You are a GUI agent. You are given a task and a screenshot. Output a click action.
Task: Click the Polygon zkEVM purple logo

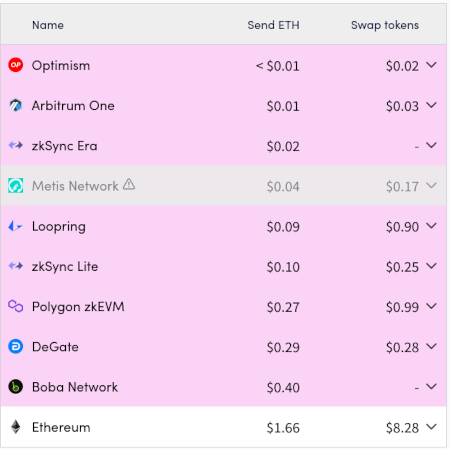[15, 306]
